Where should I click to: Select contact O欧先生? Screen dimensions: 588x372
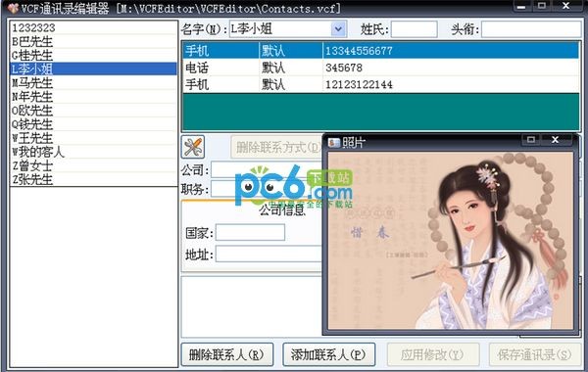94,111
